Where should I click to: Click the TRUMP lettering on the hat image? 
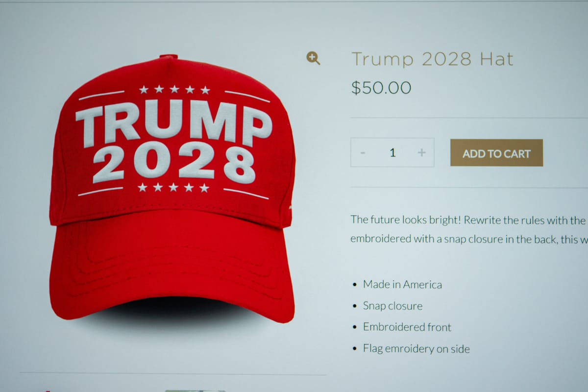[x=174, y=125]
